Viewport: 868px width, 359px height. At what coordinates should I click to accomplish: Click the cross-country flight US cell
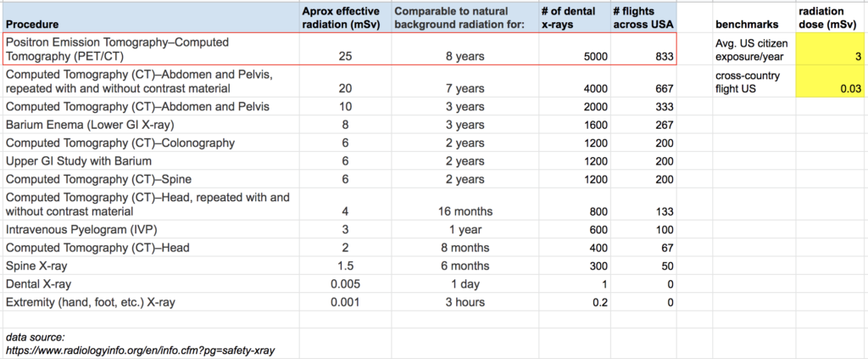click(754, 81)
